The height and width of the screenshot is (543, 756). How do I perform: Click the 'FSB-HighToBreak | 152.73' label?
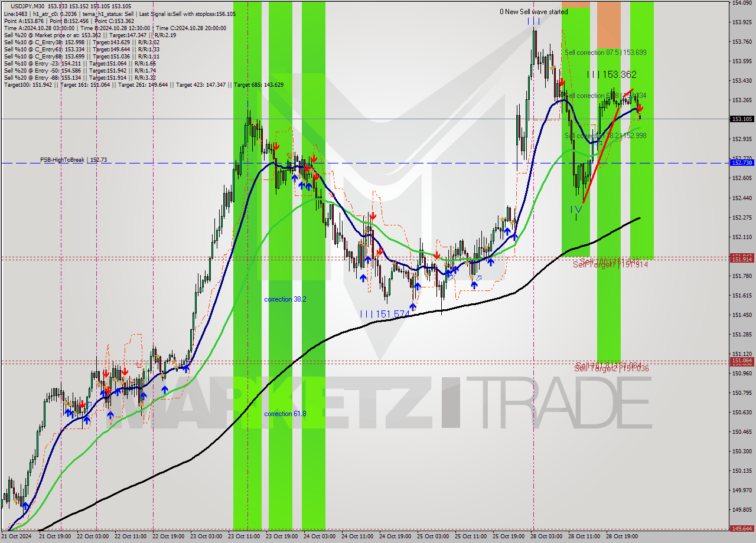[x=74, y=159]
